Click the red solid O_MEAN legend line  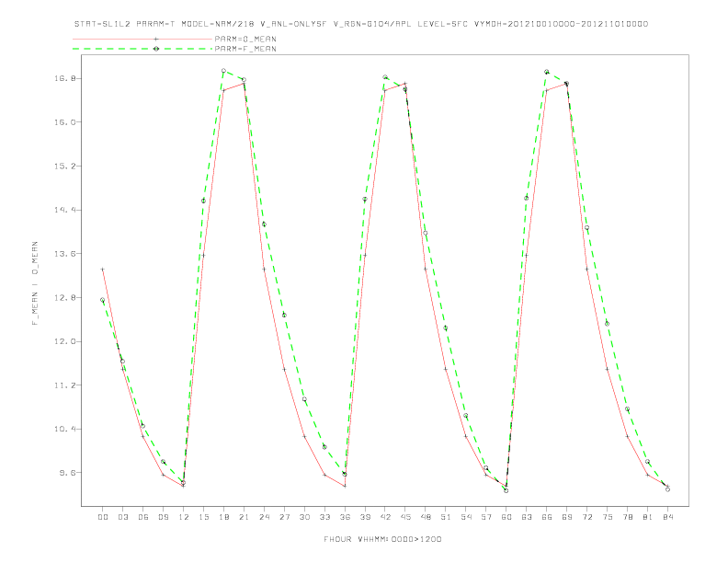(x=142, y=39)
